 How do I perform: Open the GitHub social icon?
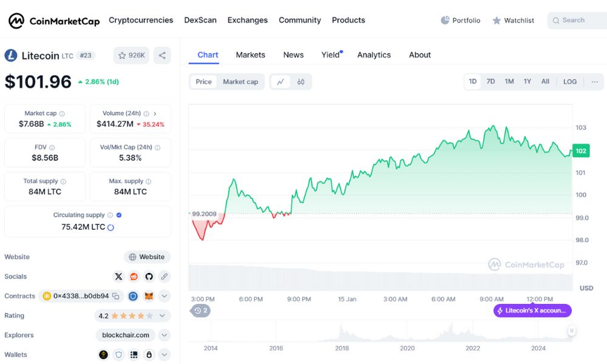149,277
